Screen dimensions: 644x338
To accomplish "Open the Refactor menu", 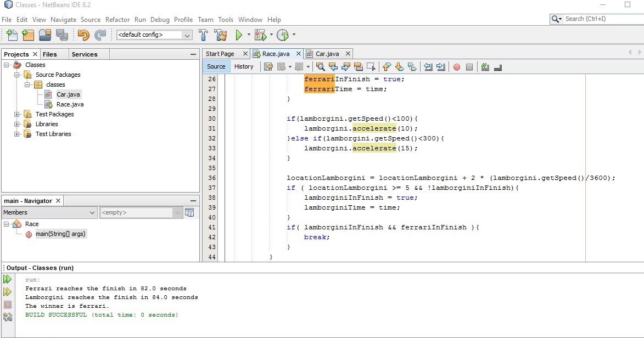I will point(117,19).
